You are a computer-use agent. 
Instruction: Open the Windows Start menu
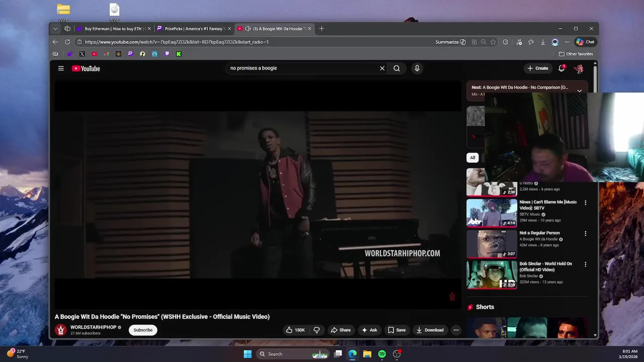click(x=248, y=354)
